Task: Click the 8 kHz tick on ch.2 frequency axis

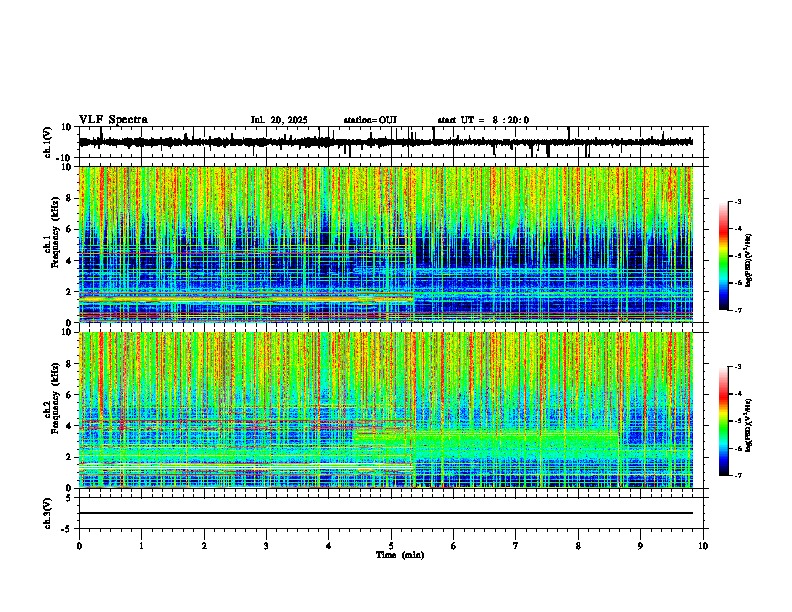Action: click(x=70, y=364)
